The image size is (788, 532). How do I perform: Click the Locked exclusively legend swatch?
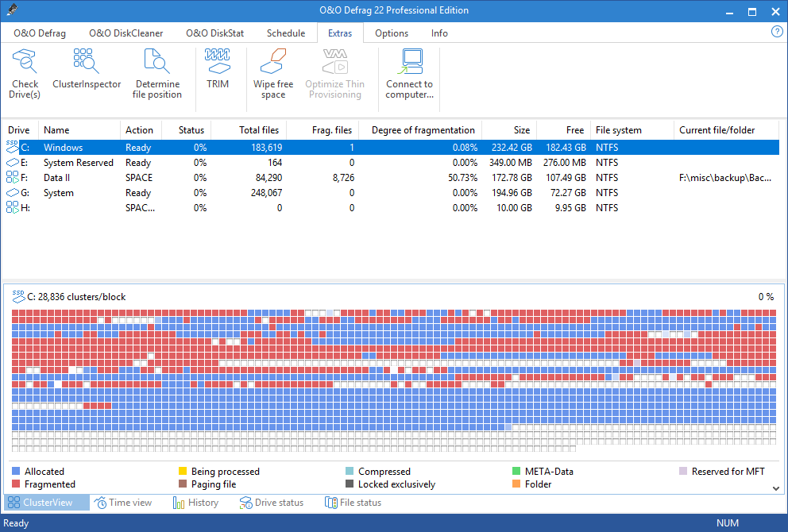[x=350, y=484]
